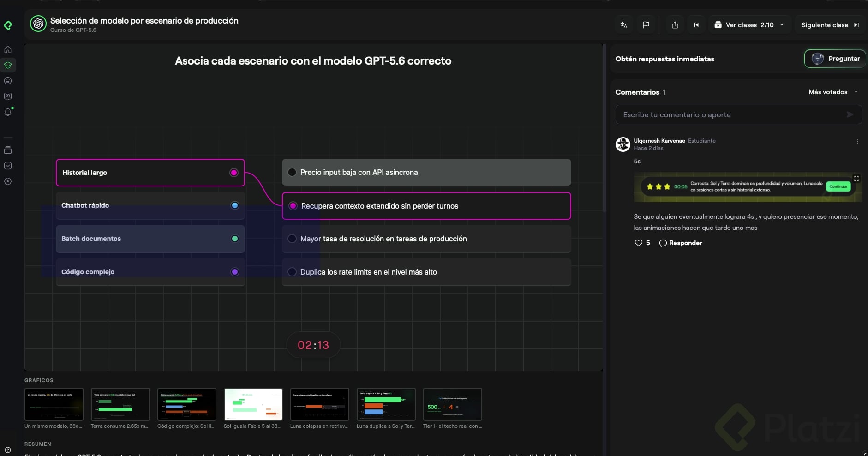Click the 'GRÁFICOS' section label
Image resolution: width=868 pixels, height=456 pixels.
point(39,380)
